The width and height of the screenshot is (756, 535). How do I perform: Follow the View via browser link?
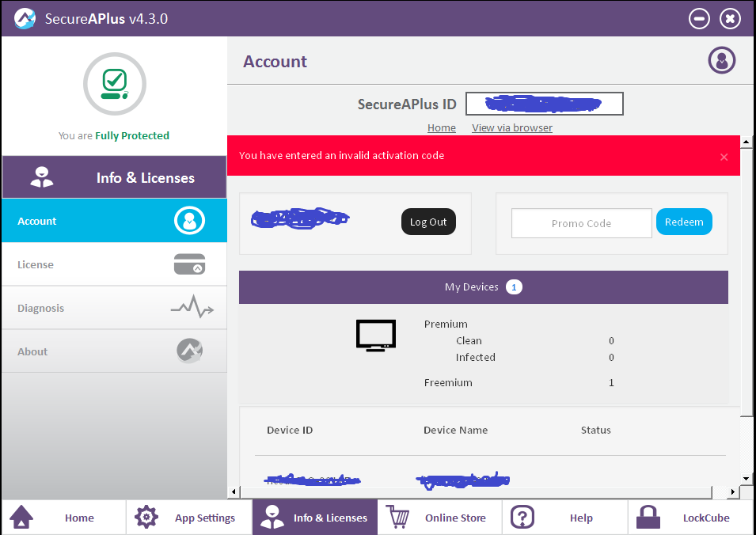512,127
